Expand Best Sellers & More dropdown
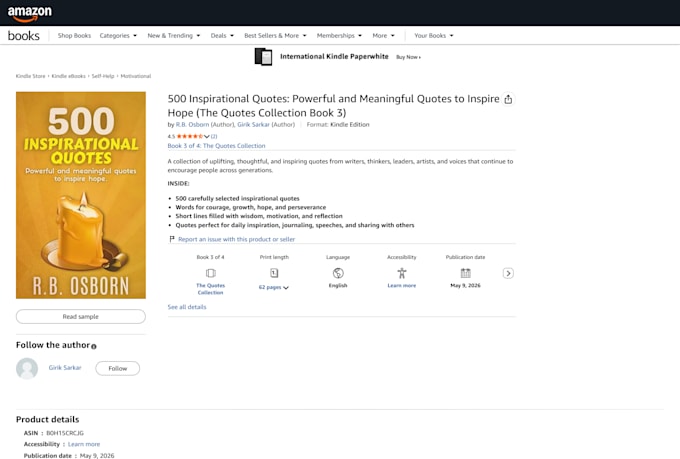The height and width of the screenshot is (459, 680). pos(275,36)
